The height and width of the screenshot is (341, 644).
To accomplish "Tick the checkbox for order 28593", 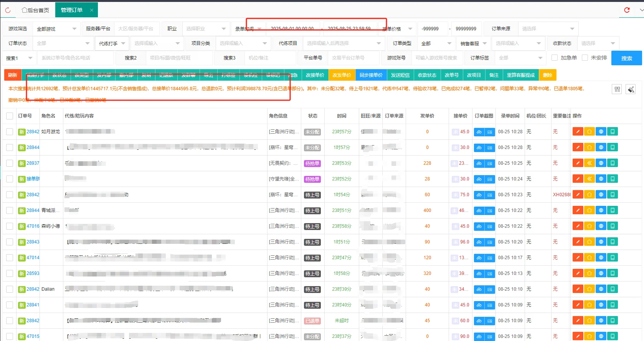I will click(10, 273).
